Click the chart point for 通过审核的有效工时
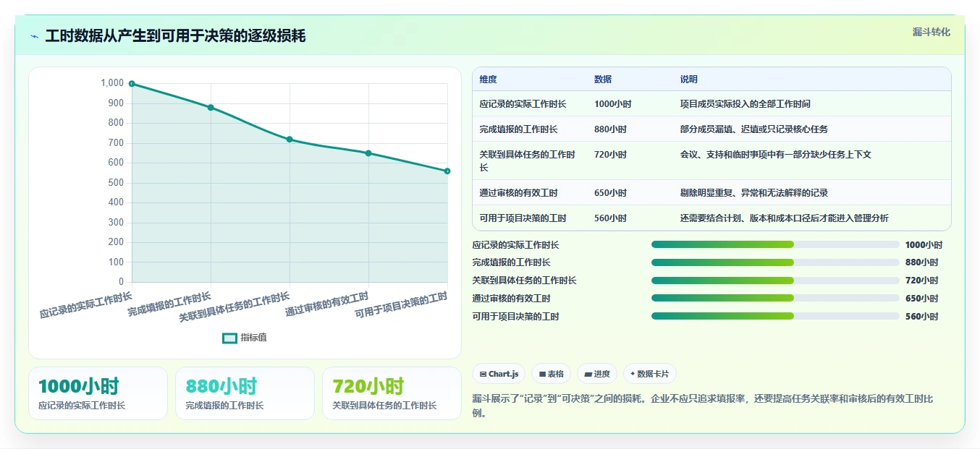Screen dimensions: 980x449 click(x=368, y=153)
